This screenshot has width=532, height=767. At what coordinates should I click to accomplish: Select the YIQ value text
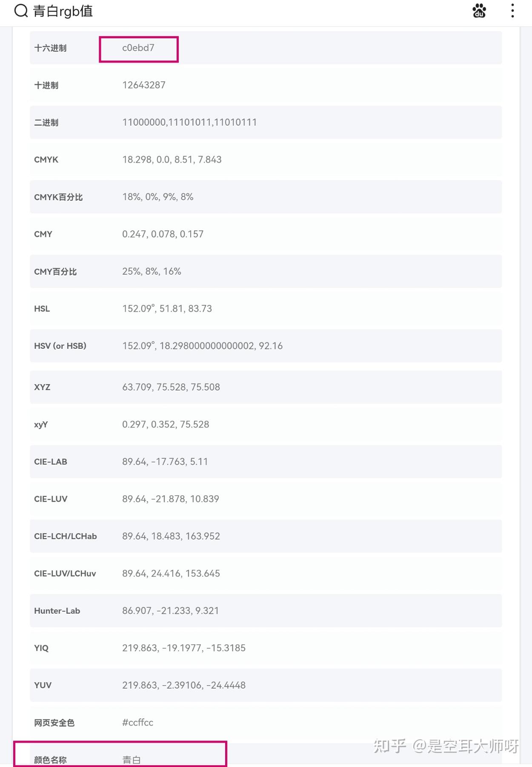click(184, 648)
